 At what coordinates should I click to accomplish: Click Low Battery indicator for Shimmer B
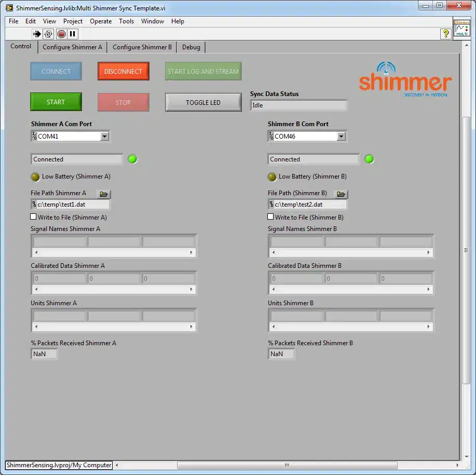point(271,177)
